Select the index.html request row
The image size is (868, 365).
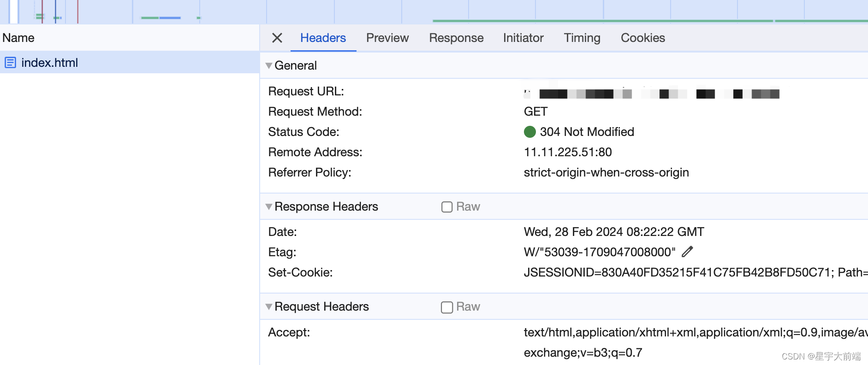click(129, 62)
